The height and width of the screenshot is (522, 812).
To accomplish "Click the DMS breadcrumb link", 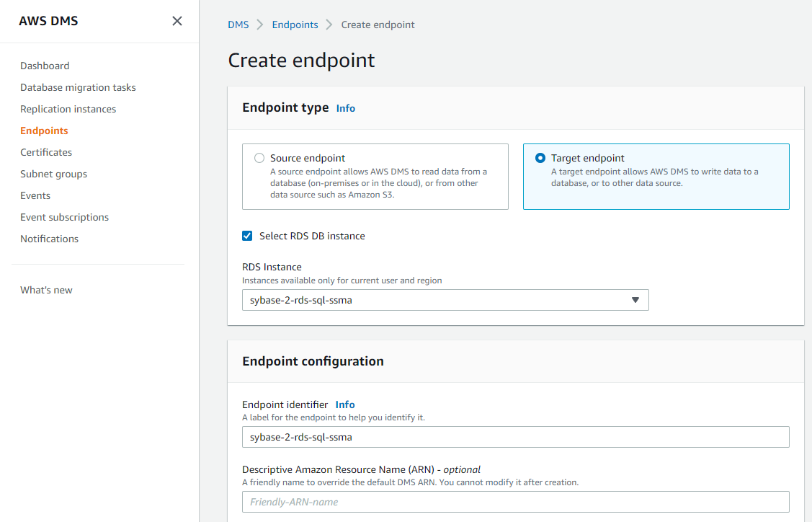I will point(238,25).
